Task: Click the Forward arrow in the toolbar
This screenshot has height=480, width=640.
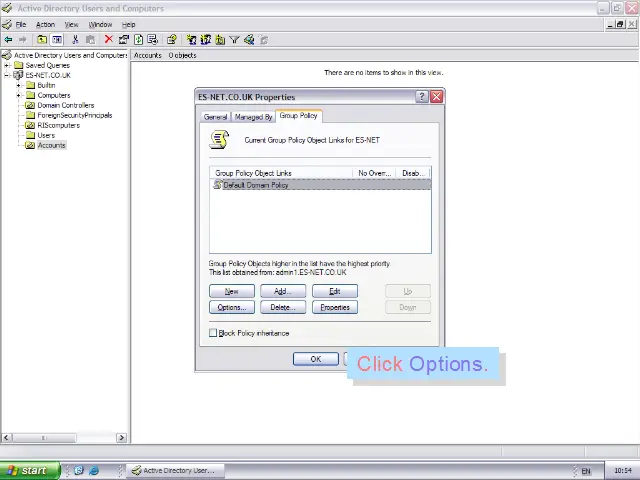Action: coord(22,40)
